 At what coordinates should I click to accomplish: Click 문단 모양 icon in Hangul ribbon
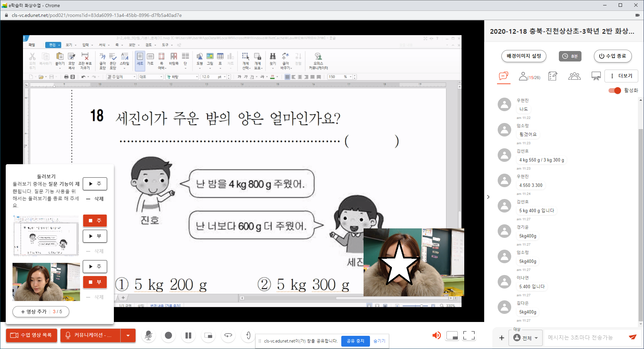pyautogui.click(x=113, y=61)
